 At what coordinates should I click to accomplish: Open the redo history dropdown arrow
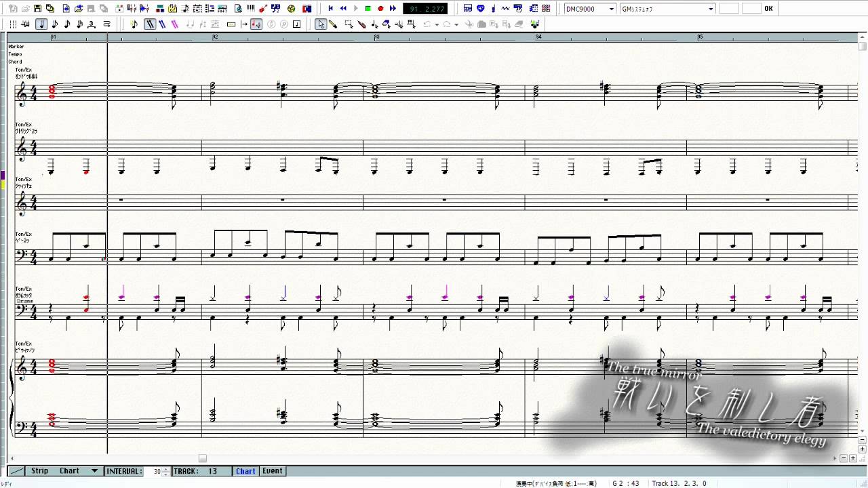click(456, 24)
